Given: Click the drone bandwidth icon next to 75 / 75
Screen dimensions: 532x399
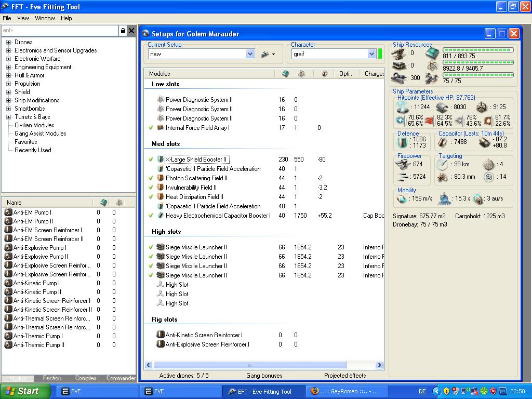Looking at the screenshot, I should [x=433, y=78].
